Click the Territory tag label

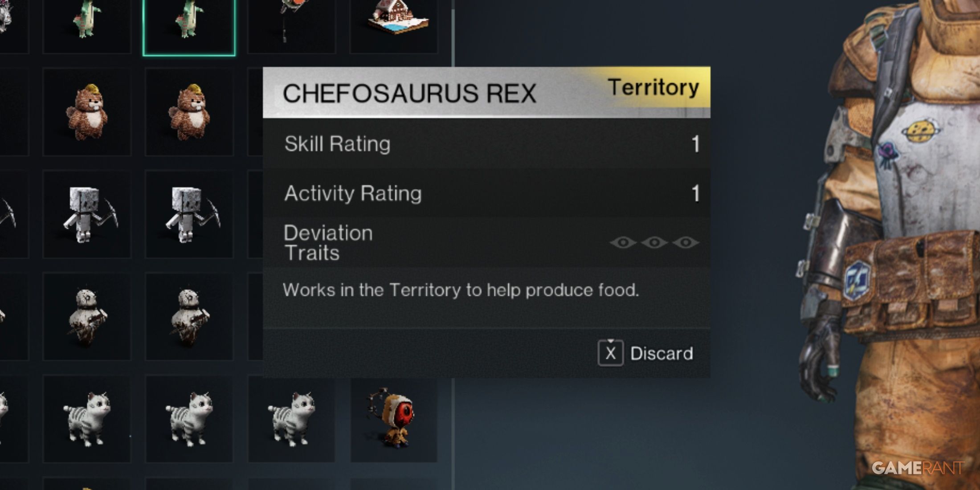[x=653, y=87]
